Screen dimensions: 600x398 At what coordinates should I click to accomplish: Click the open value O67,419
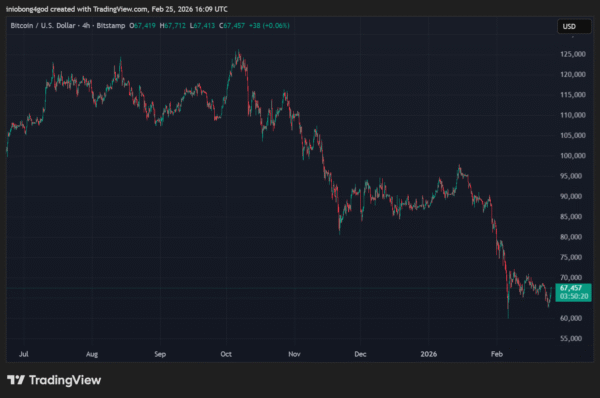coord(142,26)
